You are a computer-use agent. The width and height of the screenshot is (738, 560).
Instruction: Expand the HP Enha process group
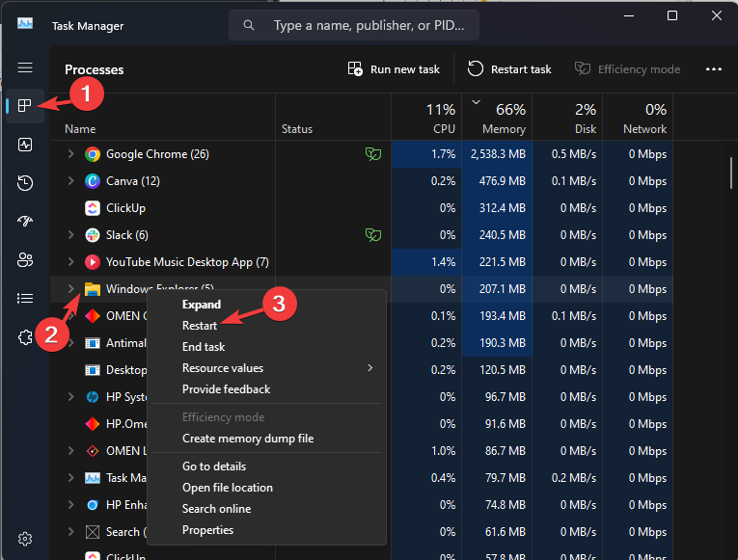[x=70, y=505]
